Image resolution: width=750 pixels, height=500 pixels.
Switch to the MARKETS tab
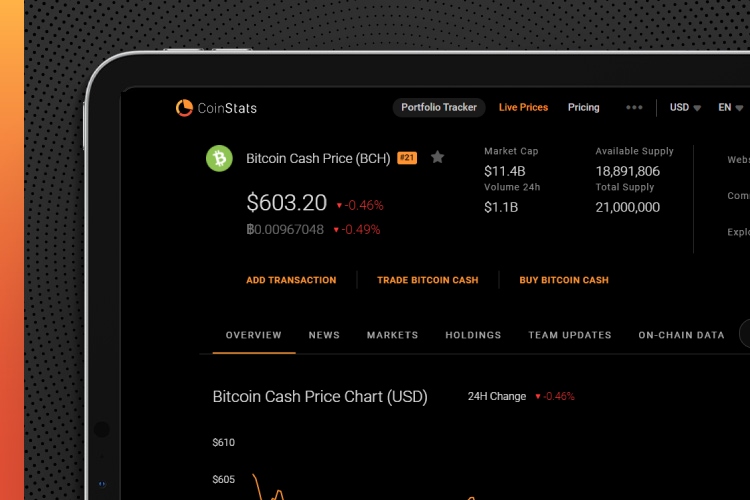(x=393, y=335)
